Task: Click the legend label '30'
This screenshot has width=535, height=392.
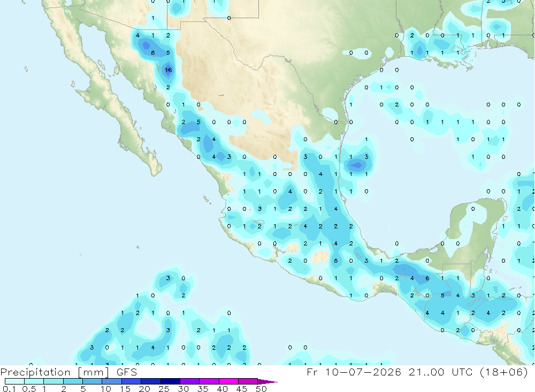Action: (x=183, y=389)
